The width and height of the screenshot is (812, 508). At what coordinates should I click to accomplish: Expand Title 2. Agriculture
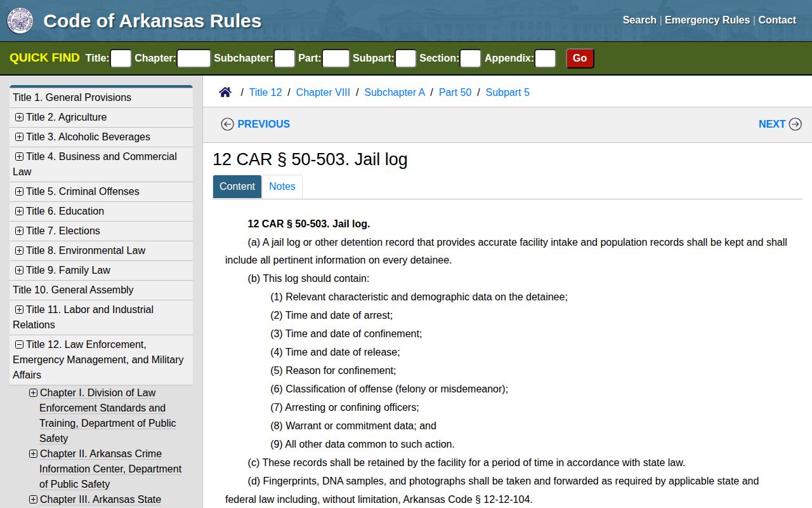pos(19,117)
